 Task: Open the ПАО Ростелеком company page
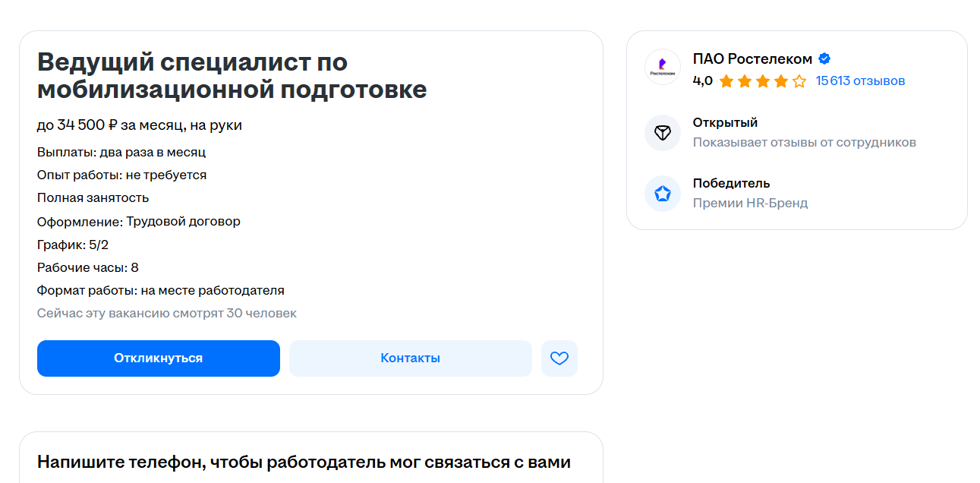(752, 59)
